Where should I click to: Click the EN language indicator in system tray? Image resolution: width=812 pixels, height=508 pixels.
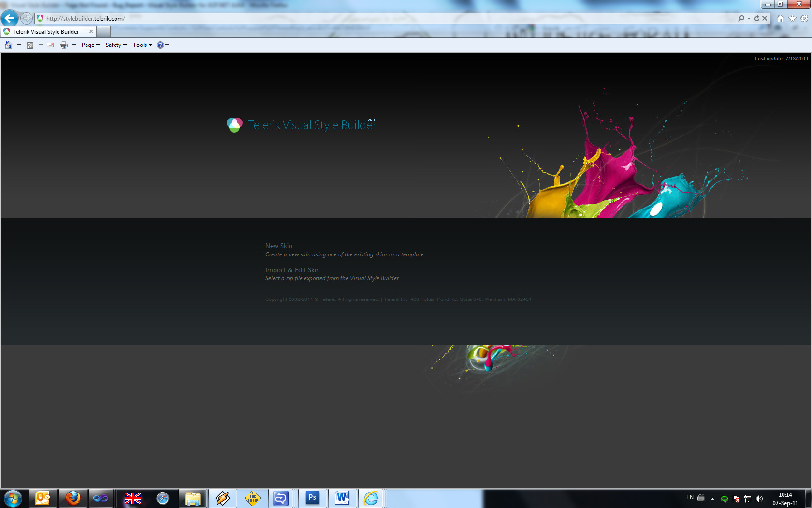pos(690,497)
